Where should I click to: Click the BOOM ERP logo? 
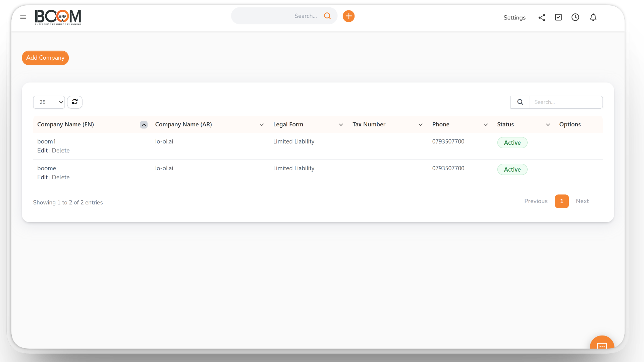pyautogui.click(x=58, y=17)
